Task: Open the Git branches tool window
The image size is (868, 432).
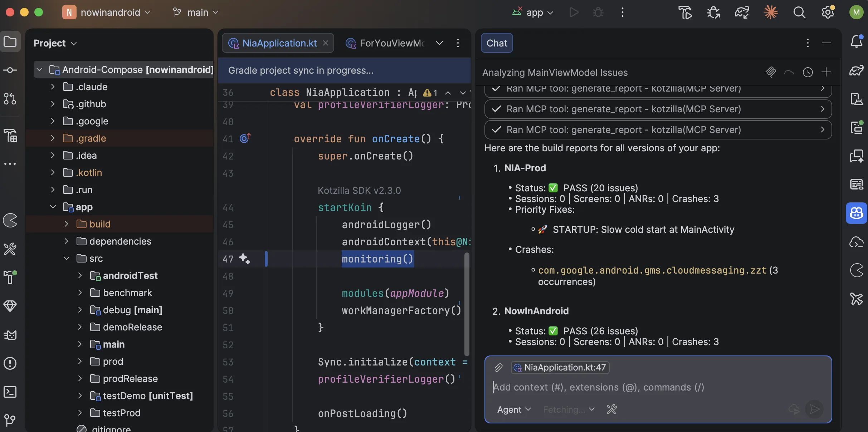Action: tap(10, 420)
